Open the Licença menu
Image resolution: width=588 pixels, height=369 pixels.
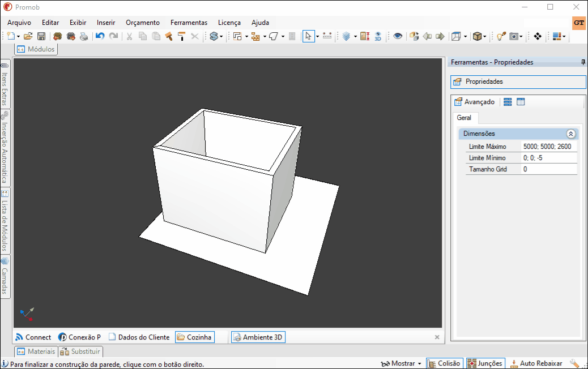tap(229, 23)
